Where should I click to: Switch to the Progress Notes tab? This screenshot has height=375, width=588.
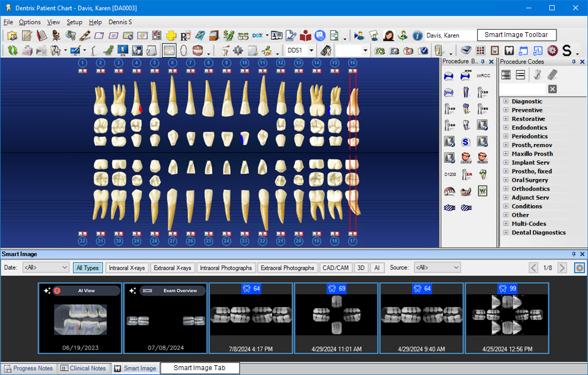click(x=28, y=368)
